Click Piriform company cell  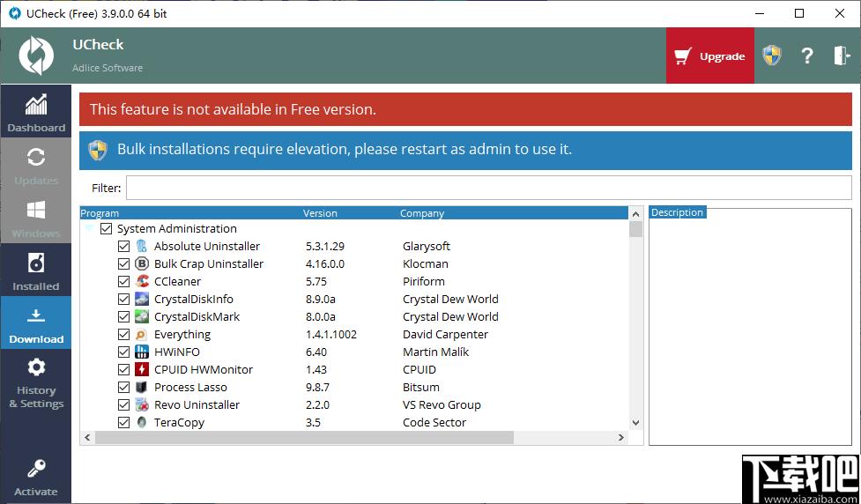423,281
